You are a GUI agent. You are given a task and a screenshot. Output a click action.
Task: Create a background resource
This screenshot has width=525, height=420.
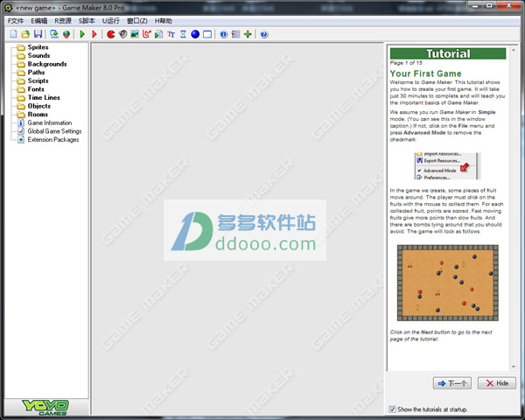pos(135,34)
